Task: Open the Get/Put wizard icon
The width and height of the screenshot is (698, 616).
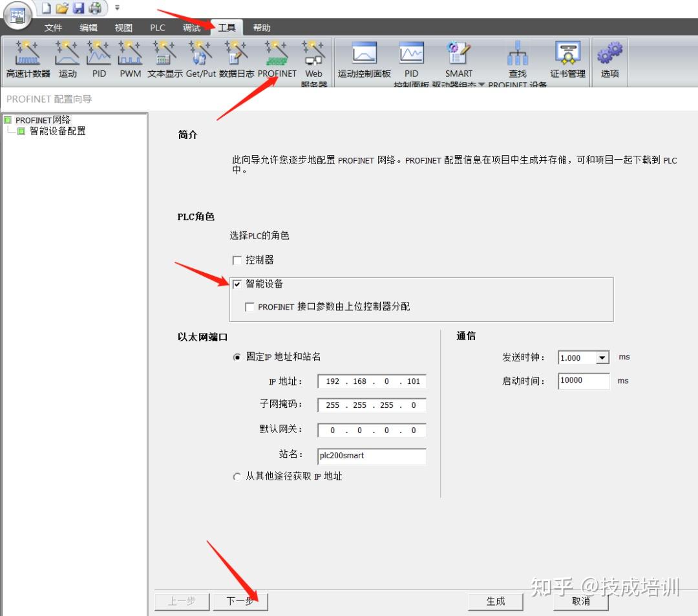Action: click(x=200, y=59)
